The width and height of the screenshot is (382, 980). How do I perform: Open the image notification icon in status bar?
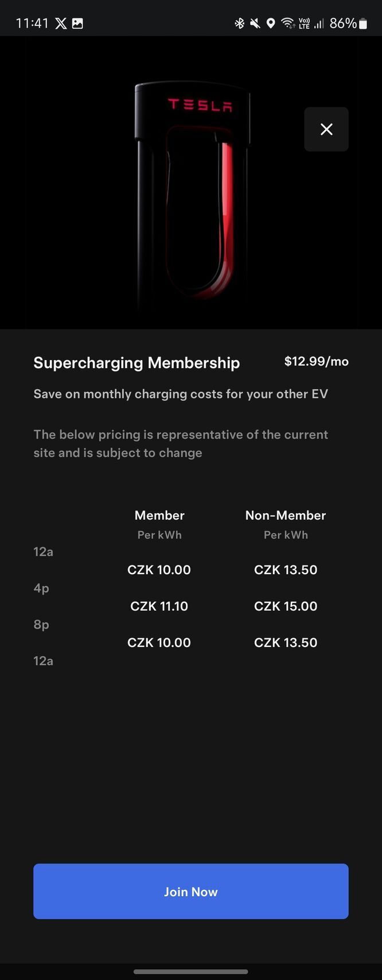pos(77,23)
